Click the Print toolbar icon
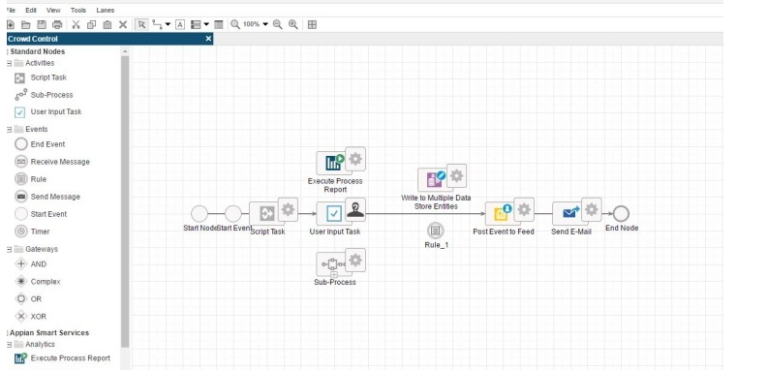This screenshot has width=768, height=370. click(x=57, y=25)
